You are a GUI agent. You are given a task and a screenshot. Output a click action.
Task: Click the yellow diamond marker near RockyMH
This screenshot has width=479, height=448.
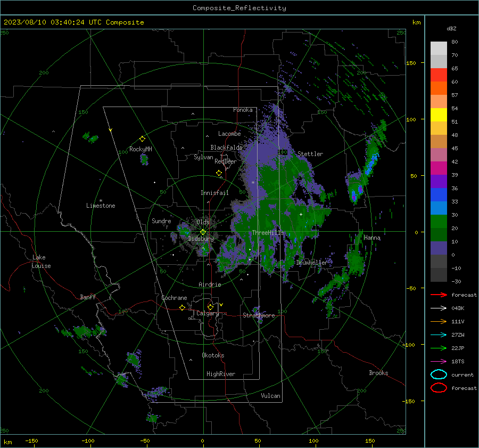pyautogui.click(x=142, y=139)
